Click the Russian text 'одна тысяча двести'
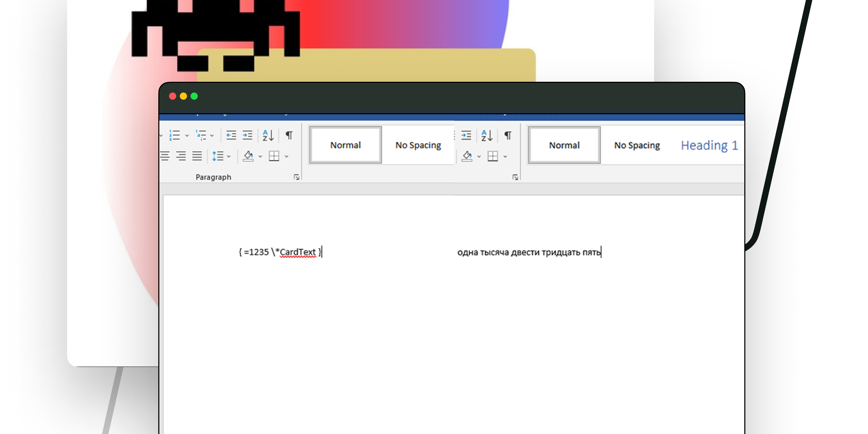The width and height of the screenshot is (868, 434). click(x=499, y=252)
